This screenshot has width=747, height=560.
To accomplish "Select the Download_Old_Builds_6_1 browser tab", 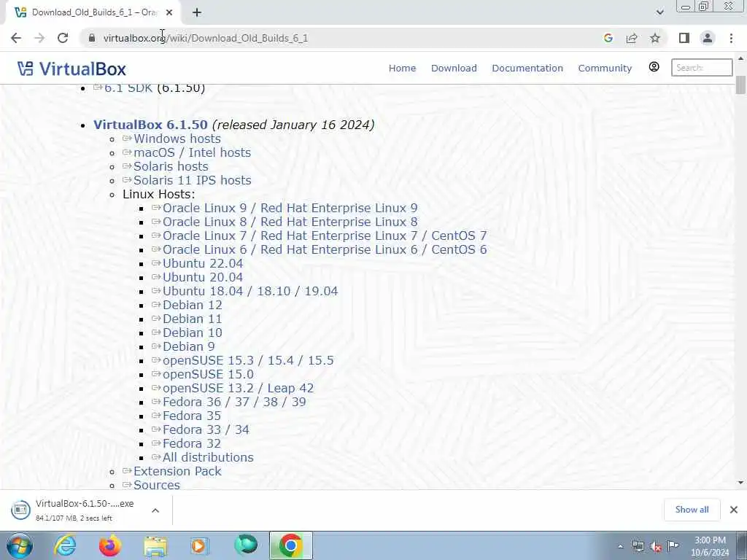I will [93, 13].
